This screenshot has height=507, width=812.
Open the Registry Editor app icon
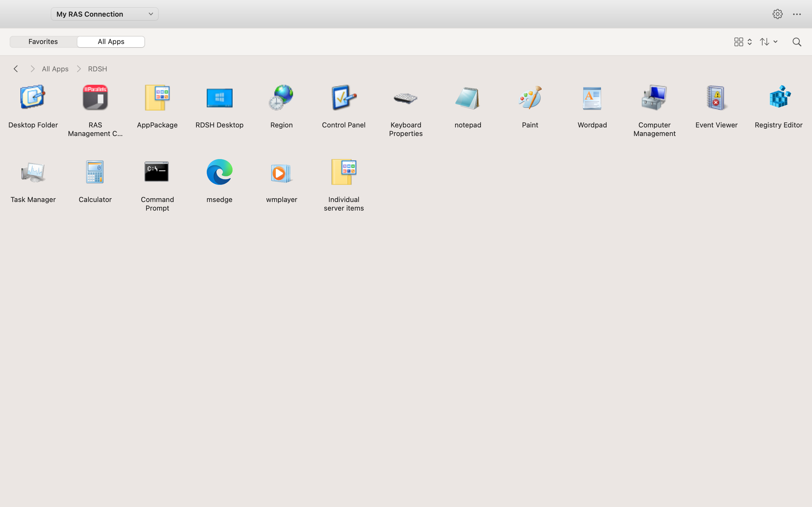click(x=778, y=98)
